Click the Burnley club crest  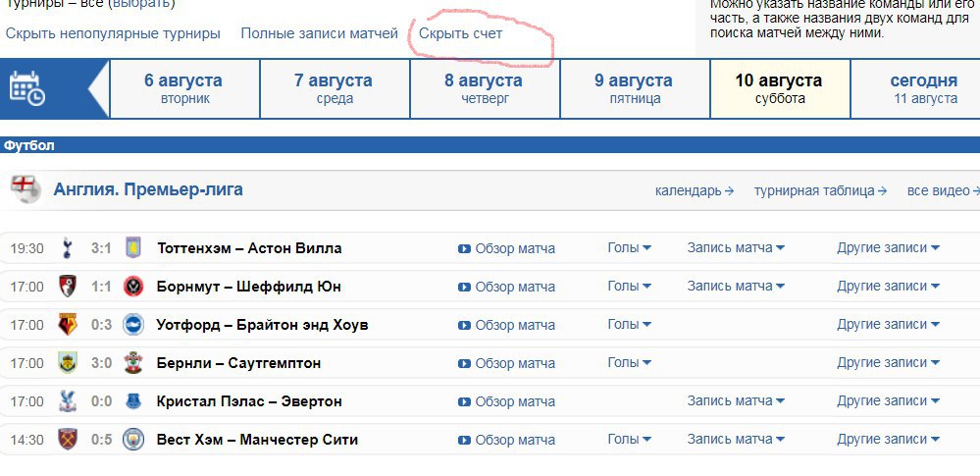pyautogui.click(x=68, y=363)
